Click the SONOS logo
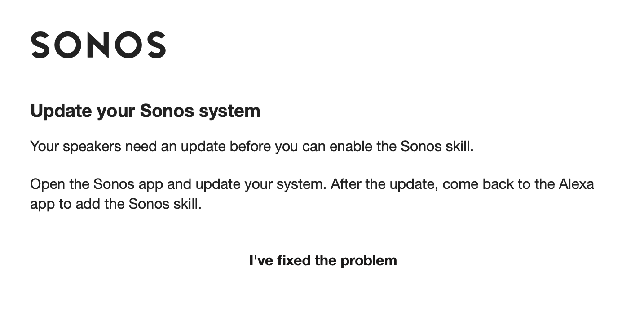This screenshot has width=644, height=322. [98, 45]
